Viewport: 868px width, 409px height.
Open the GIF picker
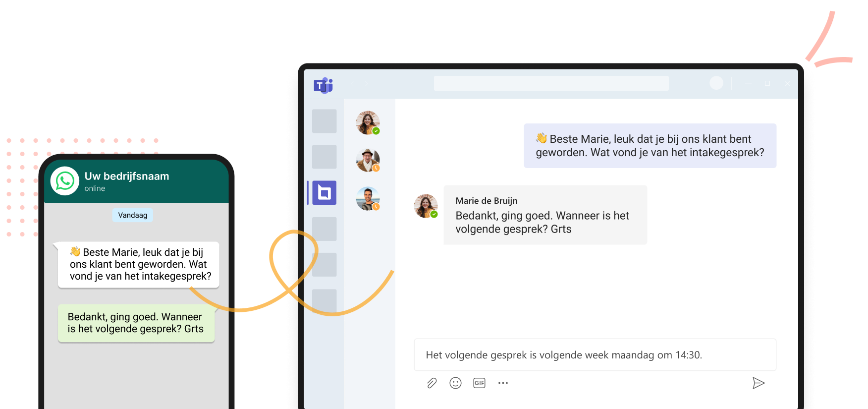point(479,383)
